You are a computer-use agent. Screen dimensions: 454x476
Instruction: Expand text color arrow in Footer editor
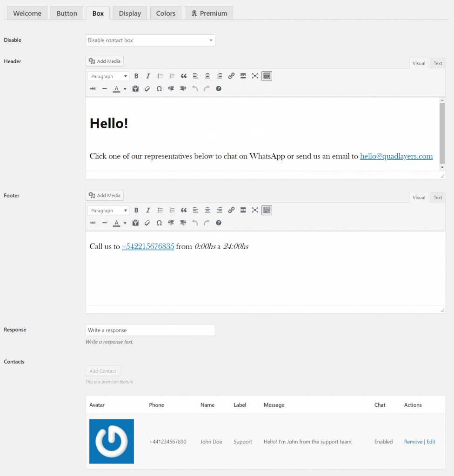125,223
